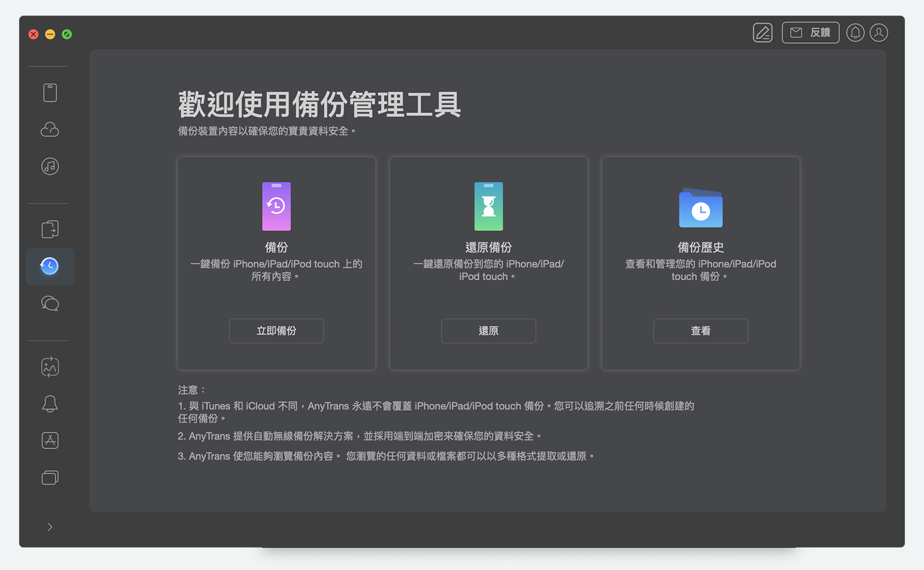Click description 查看和管理您的 iPhone/iPad/iPod touch 備份
Viewport: 924px width, 570px height.
(x=701, y=270)
